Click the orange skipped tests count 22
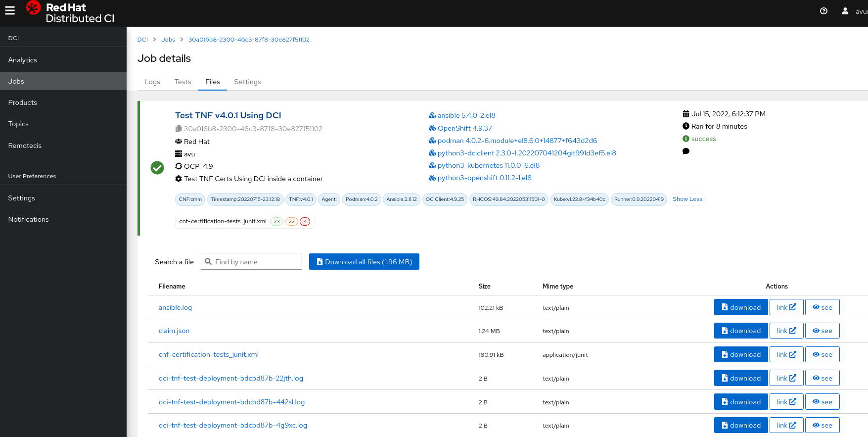 click(291, 221)
